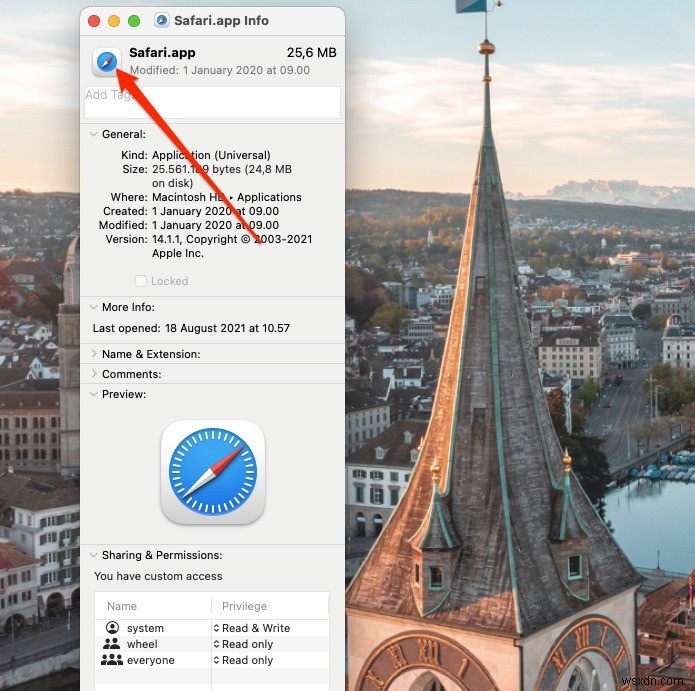Collapse the General section

(94, 134)
